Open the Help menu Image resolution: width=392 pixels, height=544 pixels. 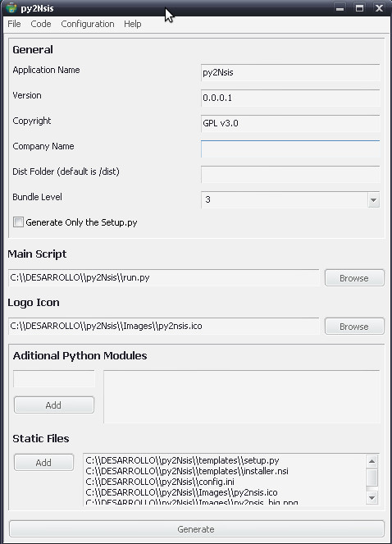point(133,24)
